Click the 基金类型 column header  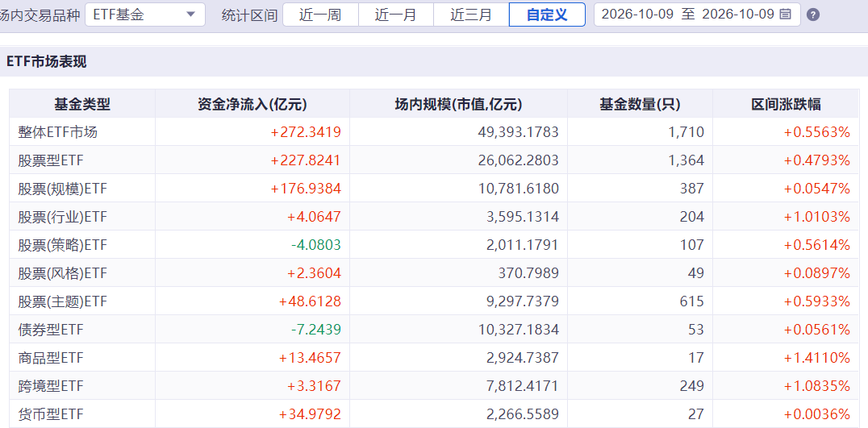pyautogui.click(x=82, y=104)
